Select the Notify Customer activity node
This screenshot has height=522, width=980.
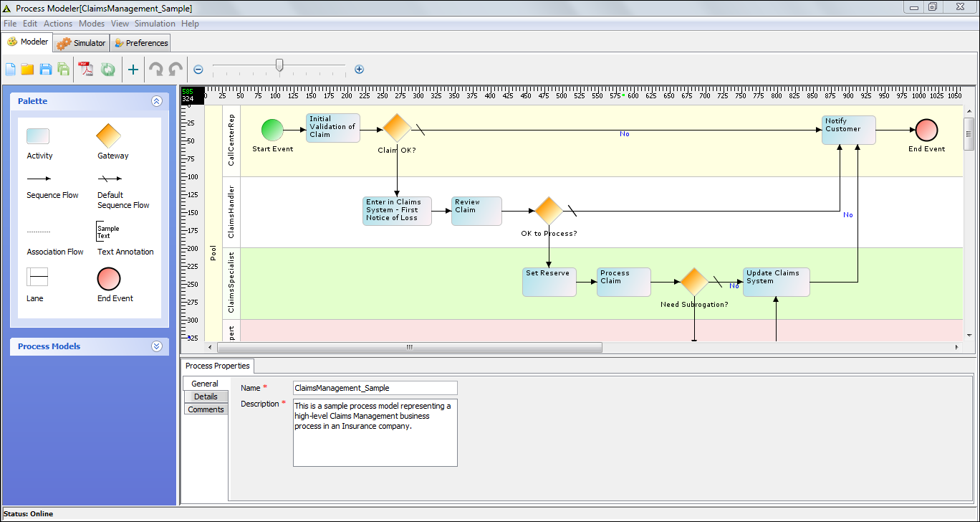tap(849, 130)
